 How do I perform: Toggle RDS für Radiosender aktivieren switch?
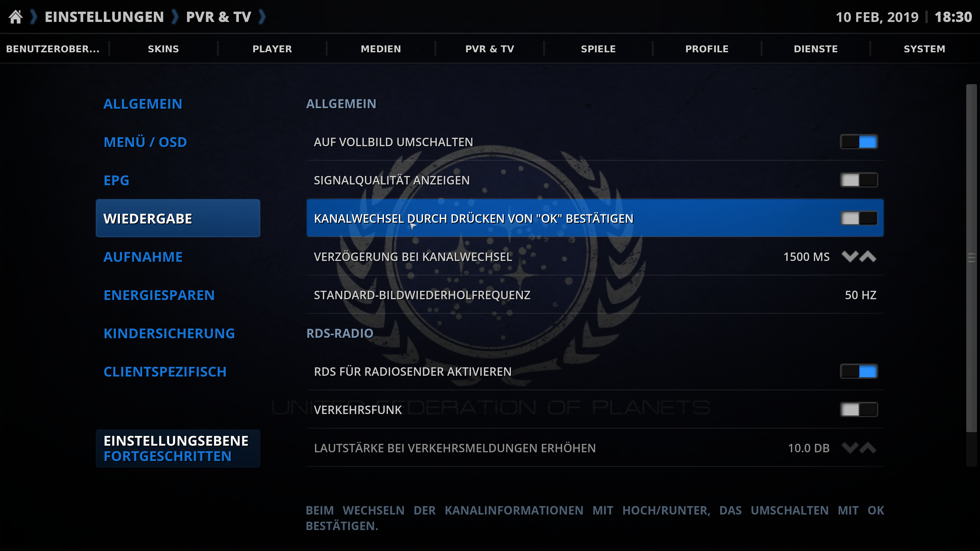(859, 371)
